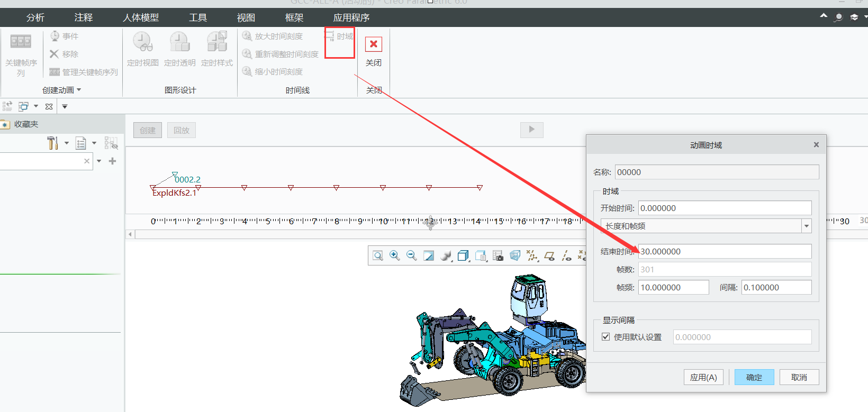The height and width of the screenshot is (412, 868).
Task: Click the crossed close-panel icon
Action: [x=49, y=106]
